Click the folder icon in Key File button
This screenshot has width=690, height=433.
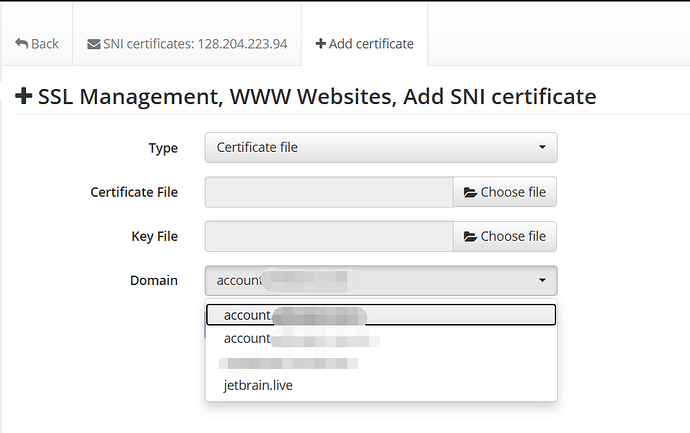click(470, 237)
